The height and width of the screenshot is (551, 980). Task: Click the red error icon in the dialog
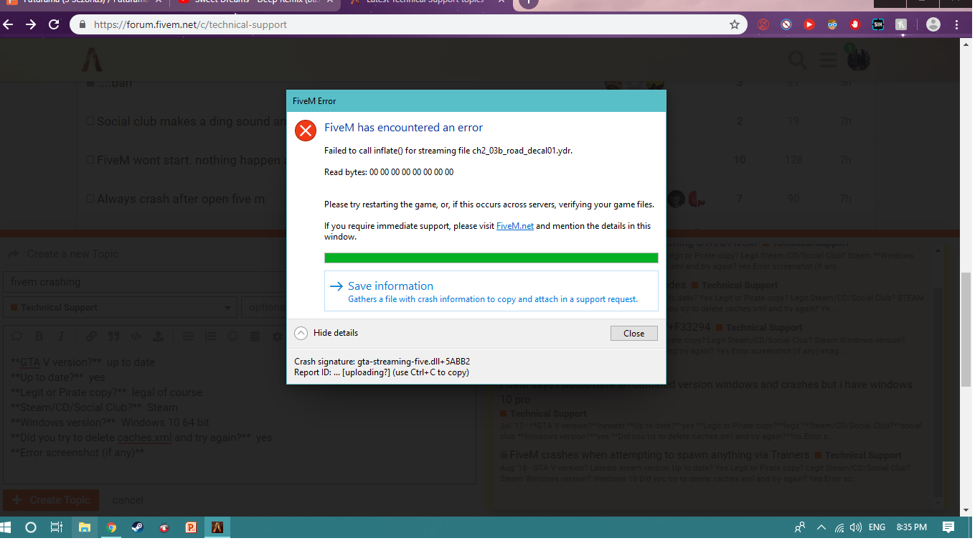(306, 131)
